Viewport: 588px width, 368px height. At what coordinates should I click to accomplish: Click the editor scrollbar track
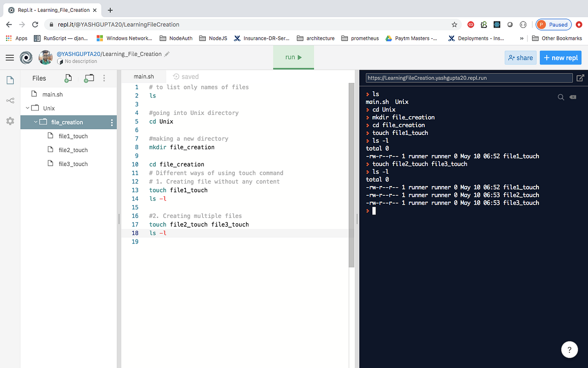350,172
